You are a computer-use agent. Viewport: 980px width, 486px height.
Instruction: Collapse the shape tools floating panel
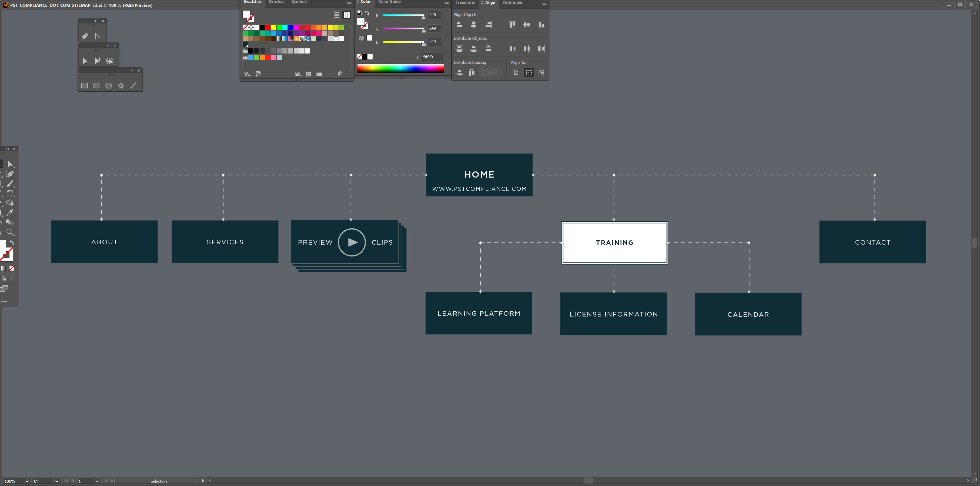pyautogui.click(x=132, y=70)
